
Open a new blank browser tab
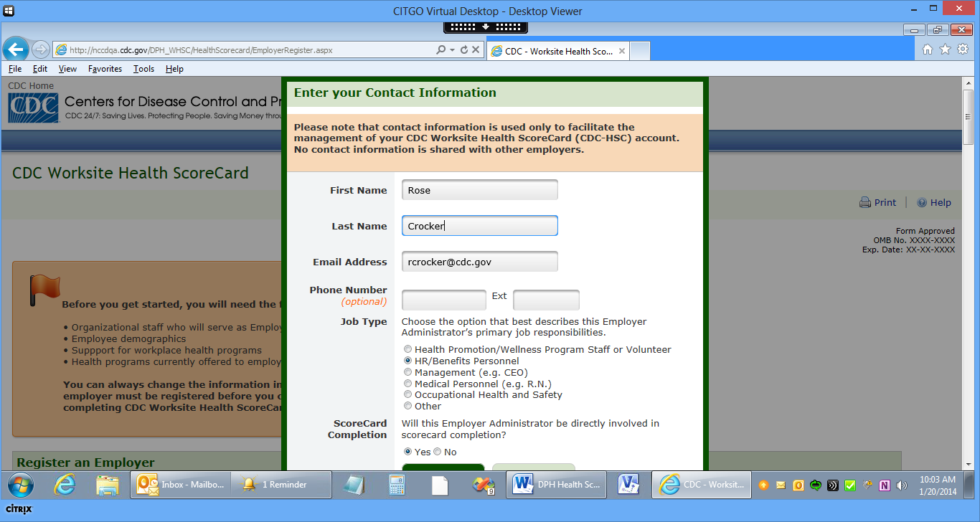pos(640,51)
